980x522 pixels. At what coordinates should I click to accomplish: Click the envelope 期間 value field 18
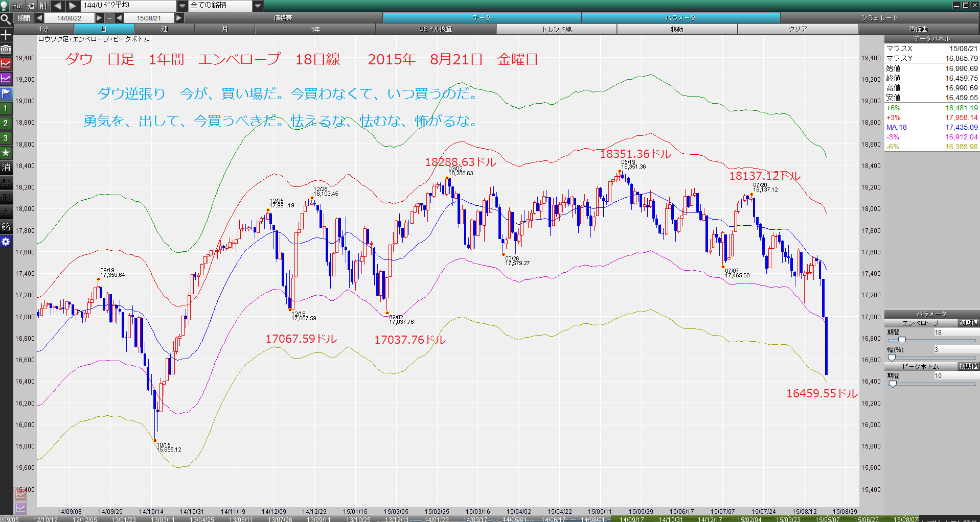pyautogui.click(x=956, y=333)
